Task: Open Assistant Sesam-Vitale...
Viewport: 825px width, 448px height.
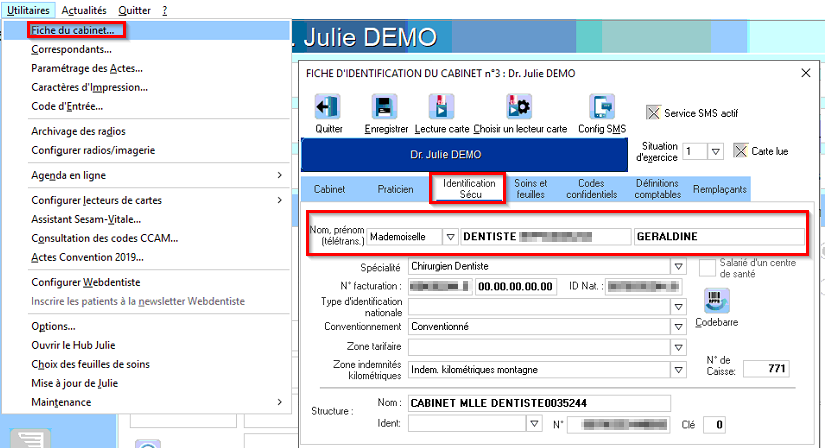Action: point(86,219)
